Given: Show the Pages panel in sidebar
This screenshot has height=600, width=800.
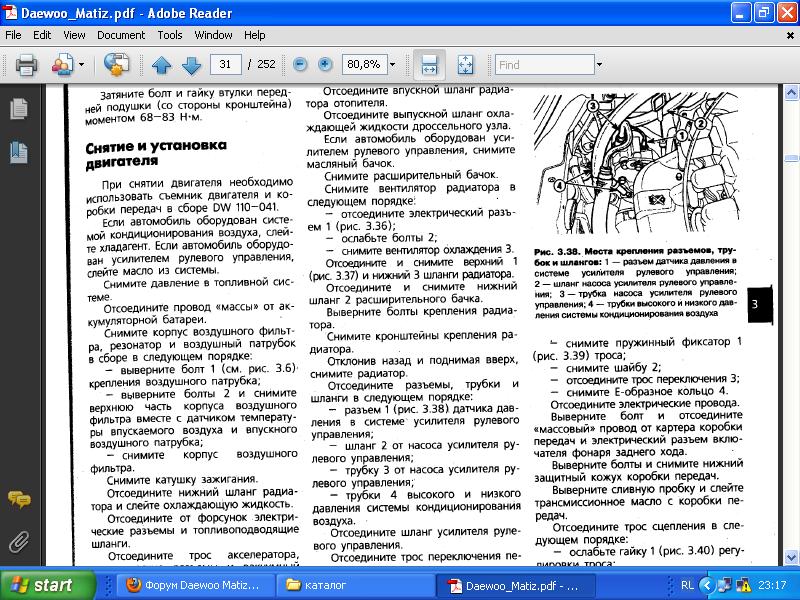Looking at the screenshot, I should pyautogui.click(x=19, y=109).
